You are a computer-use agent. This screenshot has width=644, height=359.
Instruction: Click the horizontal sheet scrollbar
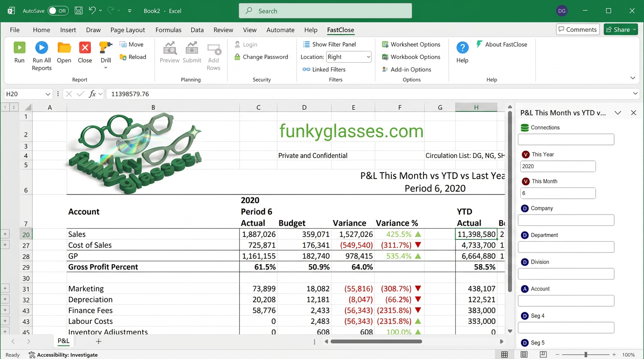click(376, 342)
